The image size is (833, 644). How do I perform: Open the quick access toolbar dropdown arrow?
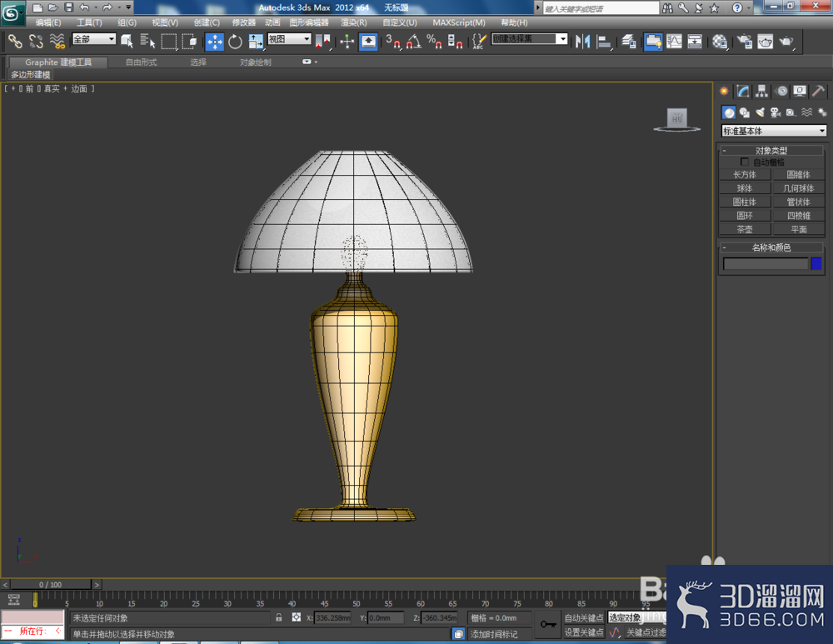click(128, 7)
